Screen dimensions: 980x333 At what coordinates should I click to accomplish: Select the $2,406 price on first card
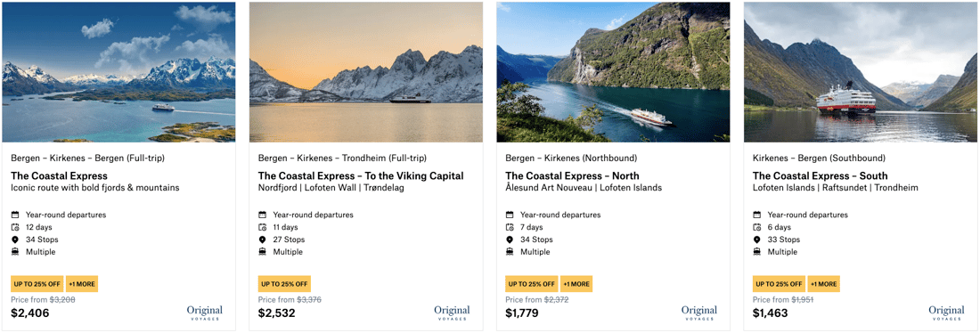click(x=30, y=313)
